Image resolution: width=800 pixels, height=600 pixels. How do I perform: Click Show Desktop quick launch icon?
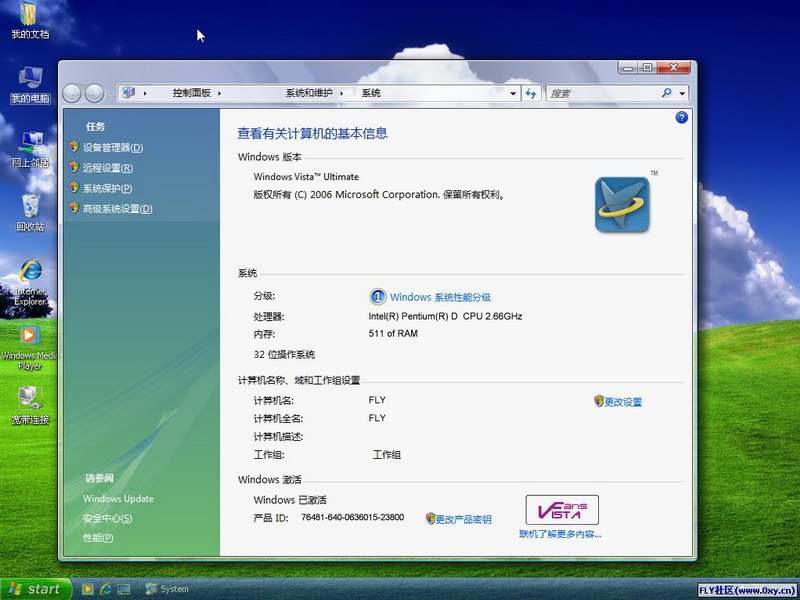click(123, 589)
